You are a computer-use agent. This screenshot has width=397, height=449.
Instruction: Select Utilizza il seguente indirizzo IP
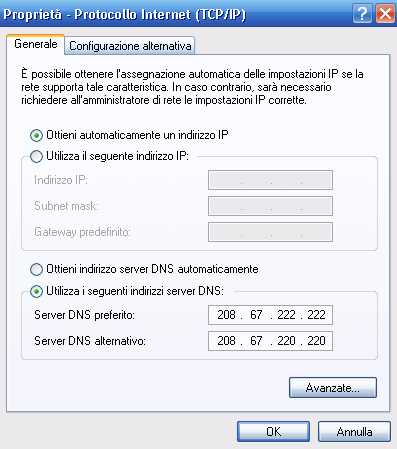(x=36, y=156)
